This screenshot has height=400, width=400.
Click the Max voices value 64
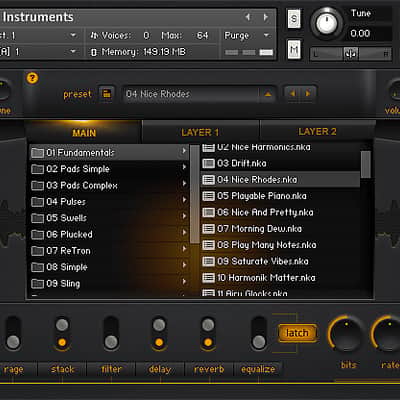click(202, 35)
